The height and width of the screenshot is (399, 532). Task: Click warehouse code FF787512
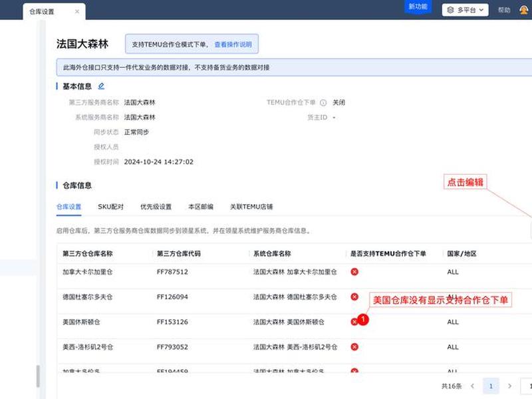pos(172,272)
